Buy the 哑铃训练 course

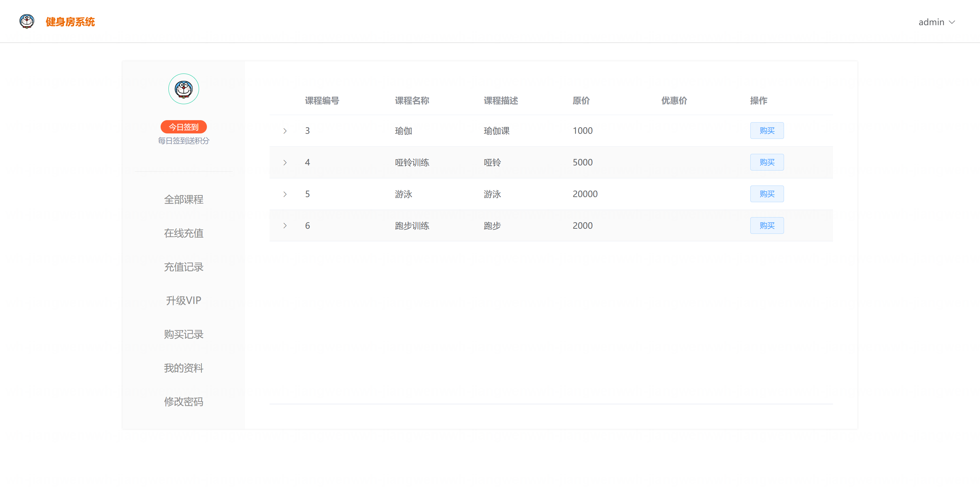coord(767,162)
